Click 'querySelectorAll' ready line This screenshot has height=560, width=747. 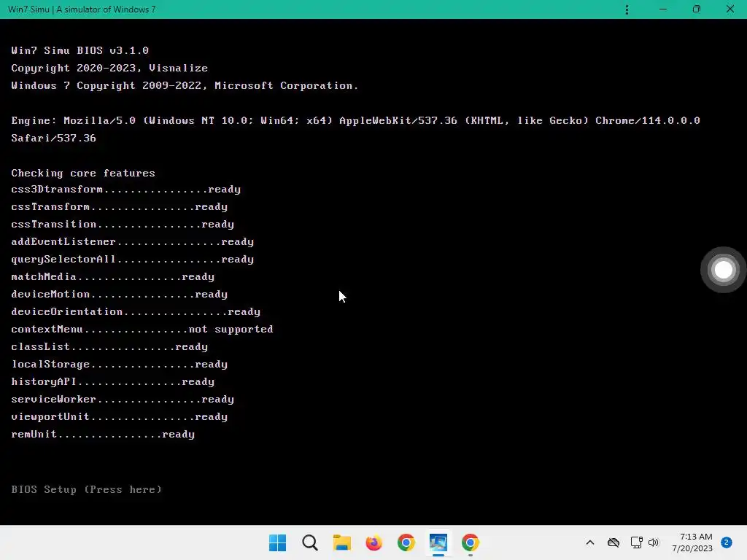133,260
